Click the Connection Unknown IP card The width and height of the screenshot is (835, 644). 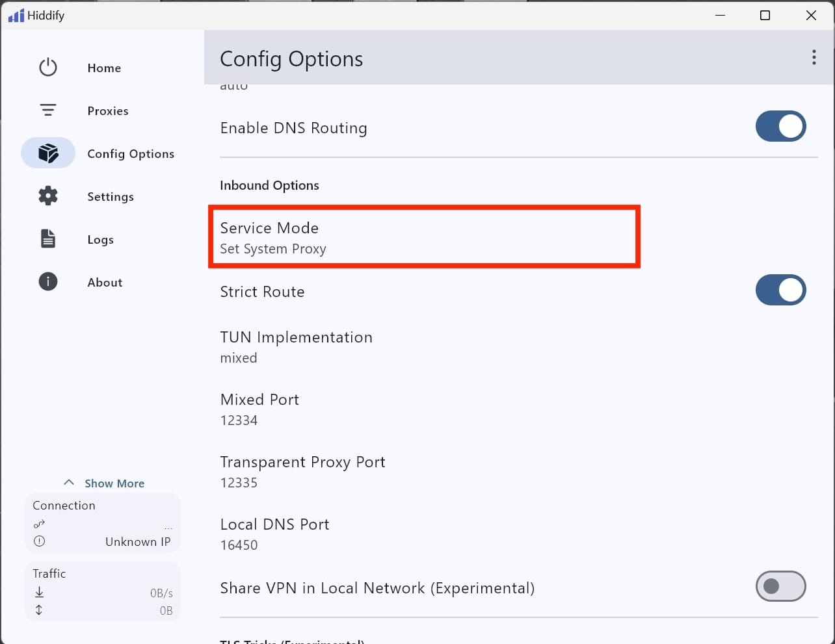[102, 524]
